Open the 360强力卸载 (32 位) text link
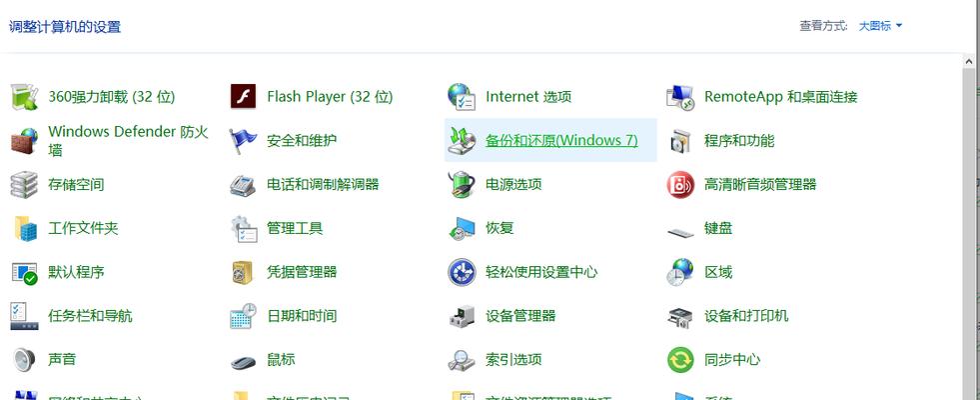The height and width of the screenshot is (400, 980). 111,96
